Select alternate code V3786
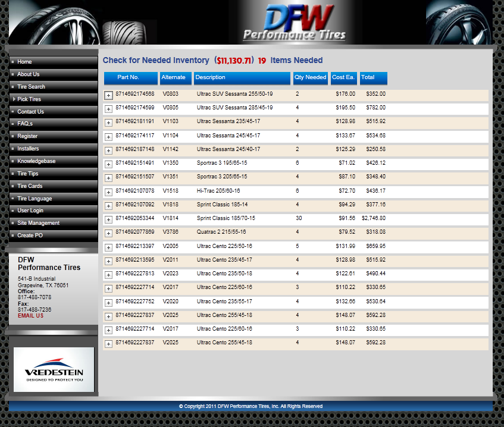This screenshot has width=504, height=427. [170, 232]
